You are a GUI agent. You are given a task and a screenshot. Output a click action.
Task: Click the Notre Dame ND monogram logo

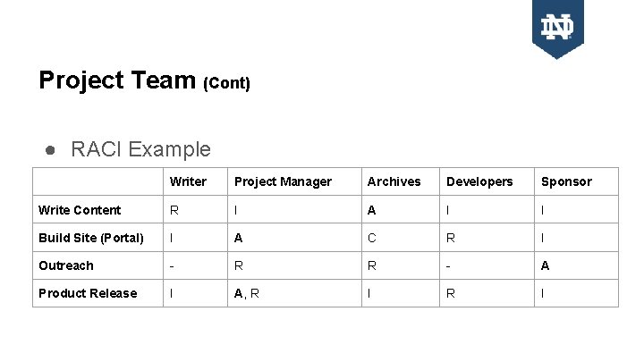click(557, 28)
